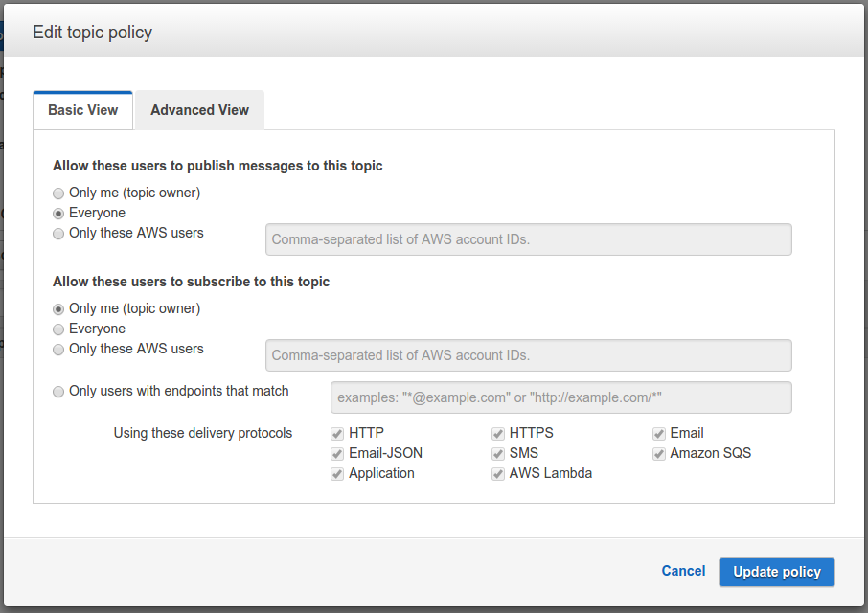Image resolution: width=868 pixels, height=613 pixels.
Task: Select 'Only these AWS users' for publishing
Action: 59,234
